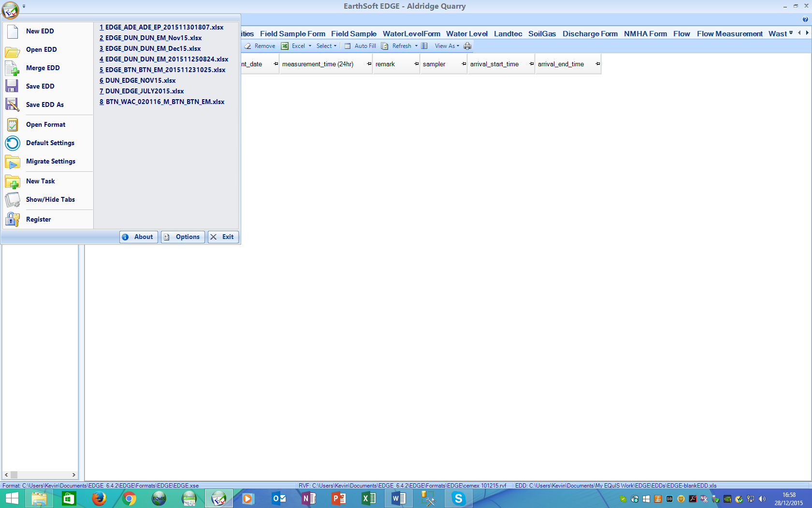Viewport: 812px width, 508px height.
Task: Expand the View As dropdown
Action: click(447, 46)
